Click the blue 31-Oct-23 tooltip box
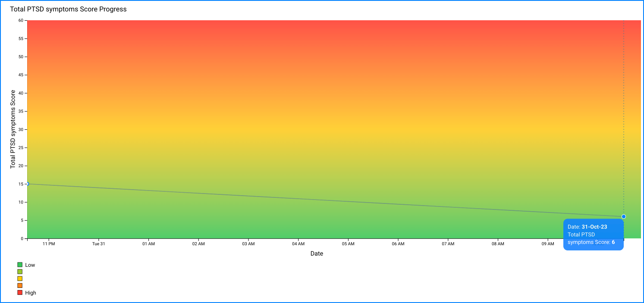The image size is (644, 303). coord(593,234)
